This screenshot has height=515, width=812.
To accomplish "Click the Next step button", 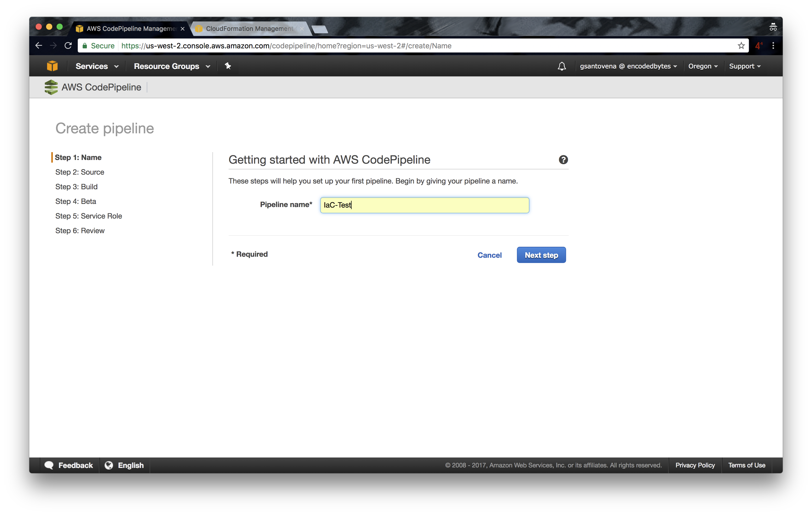I will pos(541,255).
